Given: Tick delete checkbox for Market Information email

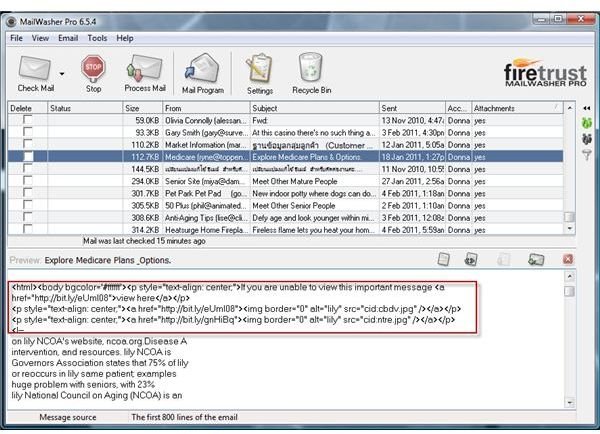Looking at the screenshot, I should click(28, 144).
